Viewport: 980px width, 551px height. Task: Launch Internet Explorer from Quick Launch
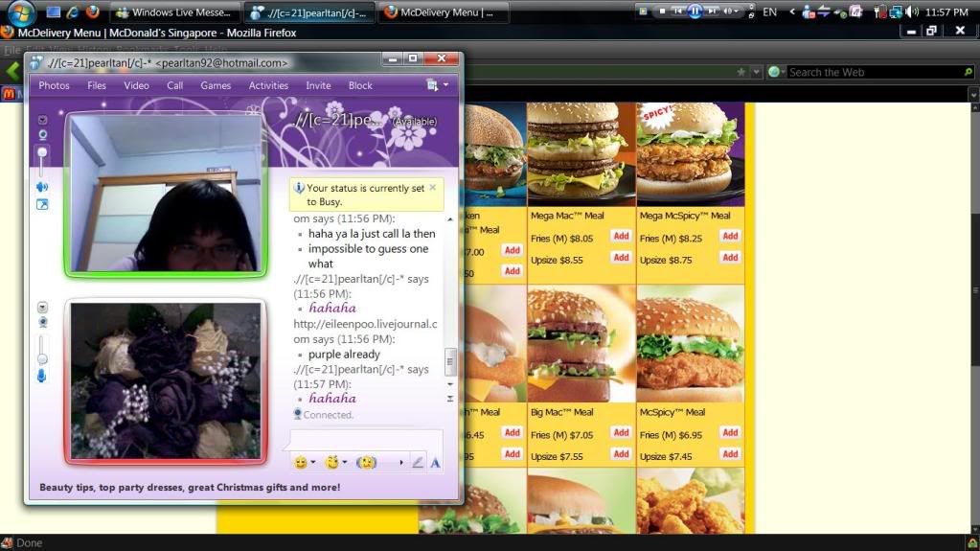click(x=73, y=11)
